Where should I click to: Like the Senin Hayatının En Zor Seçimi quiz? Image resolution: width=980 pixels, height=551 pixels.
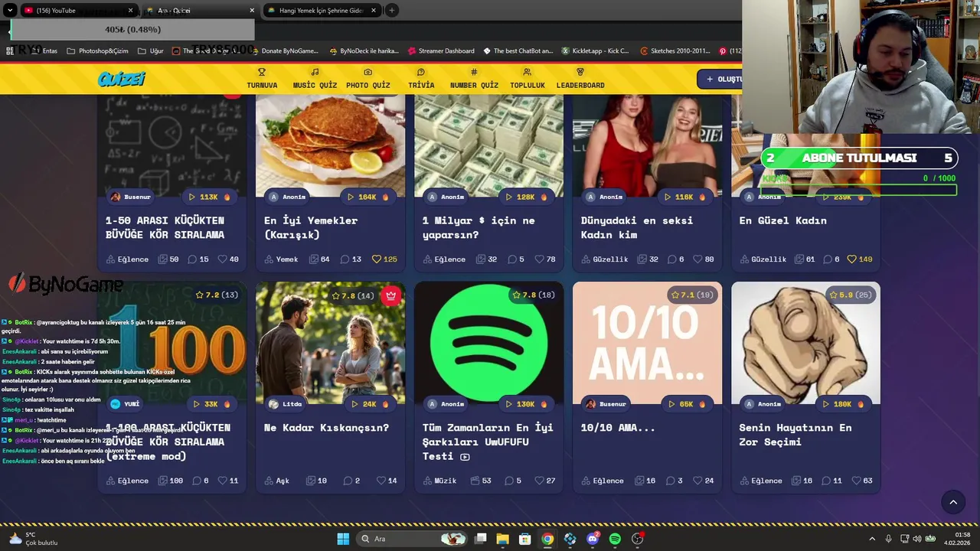pyautogui.click(x=862, y=481)
